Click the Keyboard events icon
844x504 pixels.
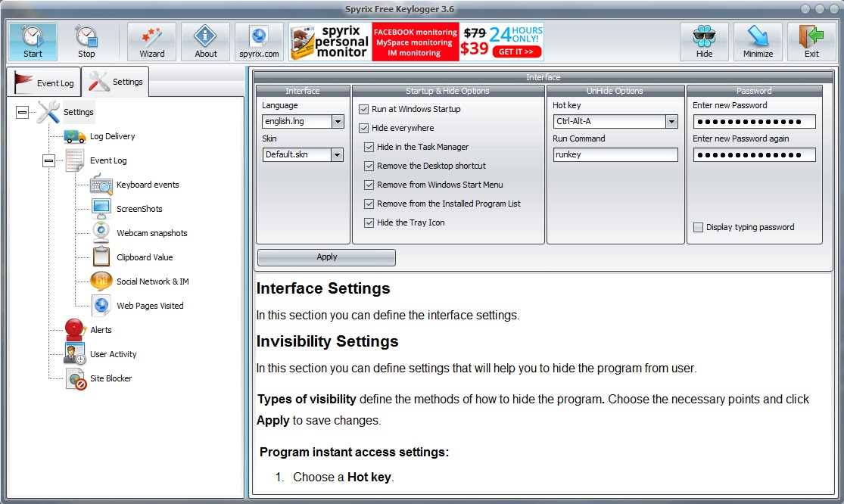[101, 185]
